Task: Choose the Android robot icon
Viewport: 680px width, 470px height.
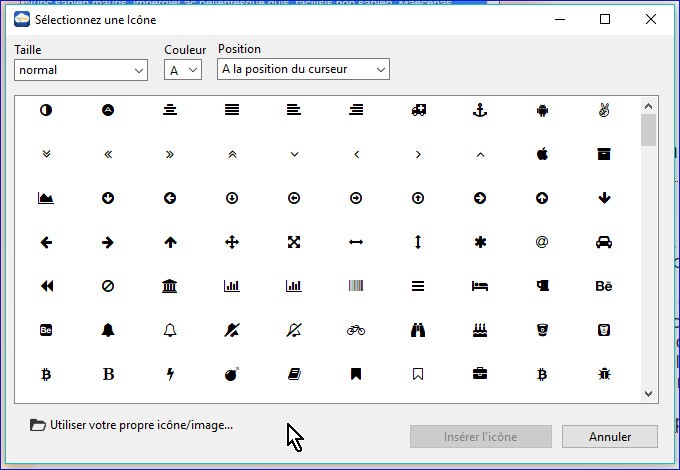Action: (542, 110)
